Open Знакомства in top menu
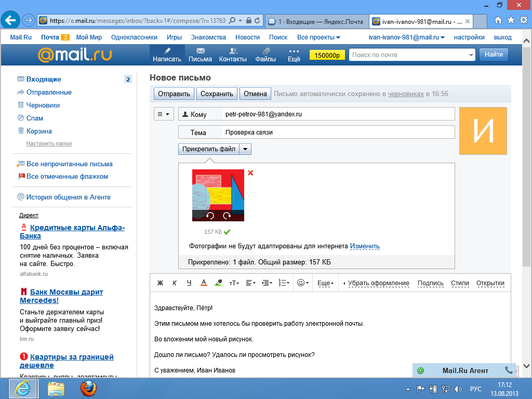This screenshot has width=532, height=399. 208,37
